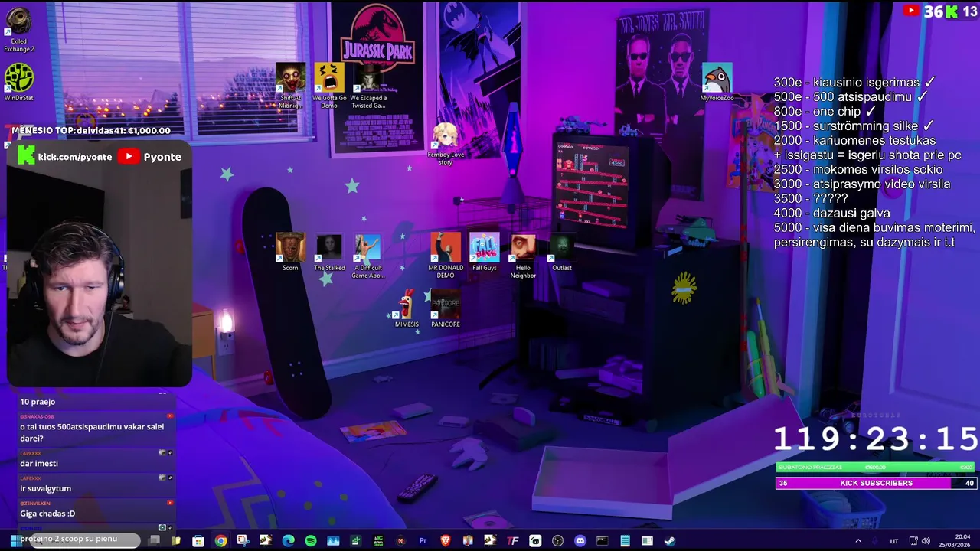Click the Subatono Pradziai green progress bar
This screenshot has height=551, width=980.
click(x=876, y=467)
